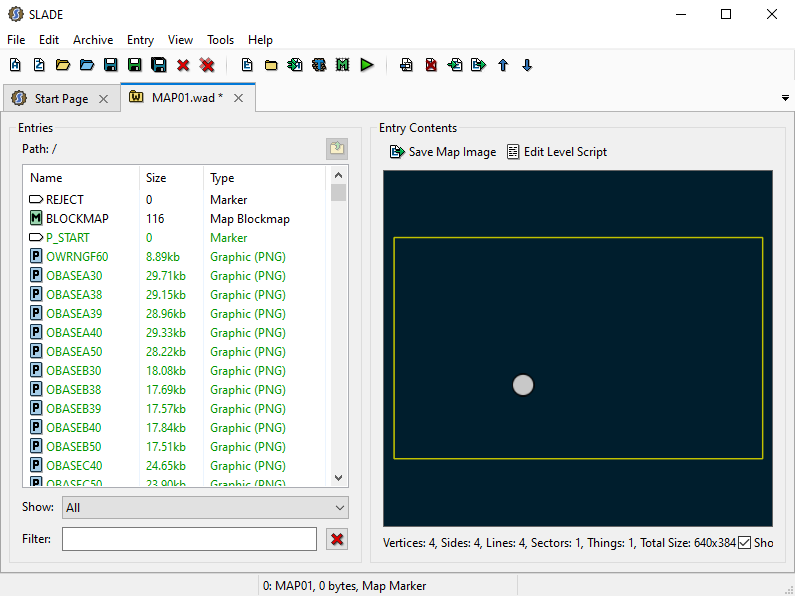Click the Open archive folder icon

pyautogui.click(x=62, y=65)
